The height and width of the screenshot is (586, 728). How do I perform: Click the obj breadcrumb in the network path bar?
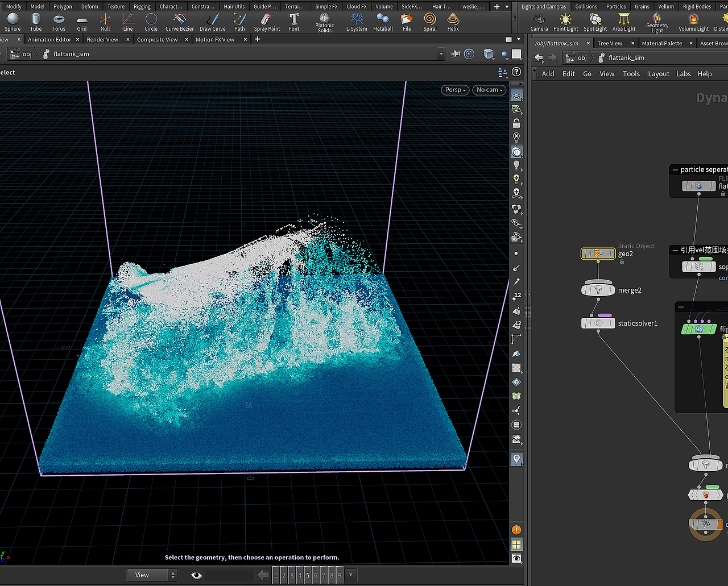tap(581, 57)
